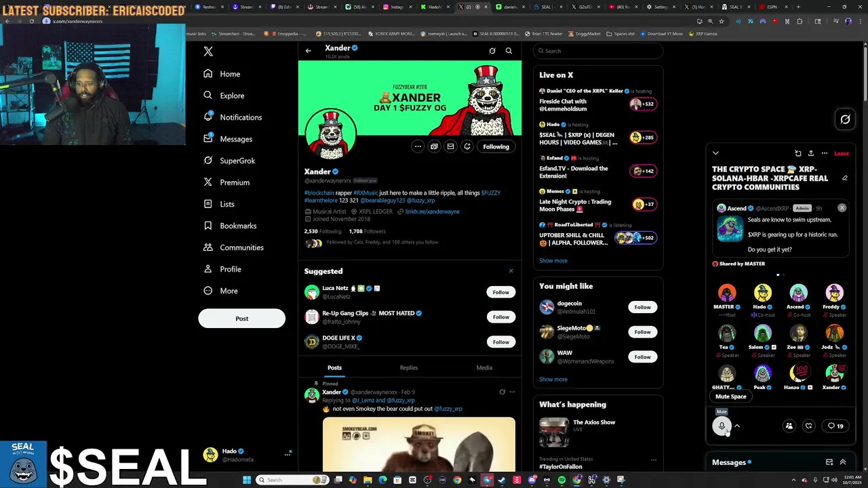Viewport: 868px width, 488px height.
Task: Click the camera icon on Xander's profile
Action: coord(434,146)
